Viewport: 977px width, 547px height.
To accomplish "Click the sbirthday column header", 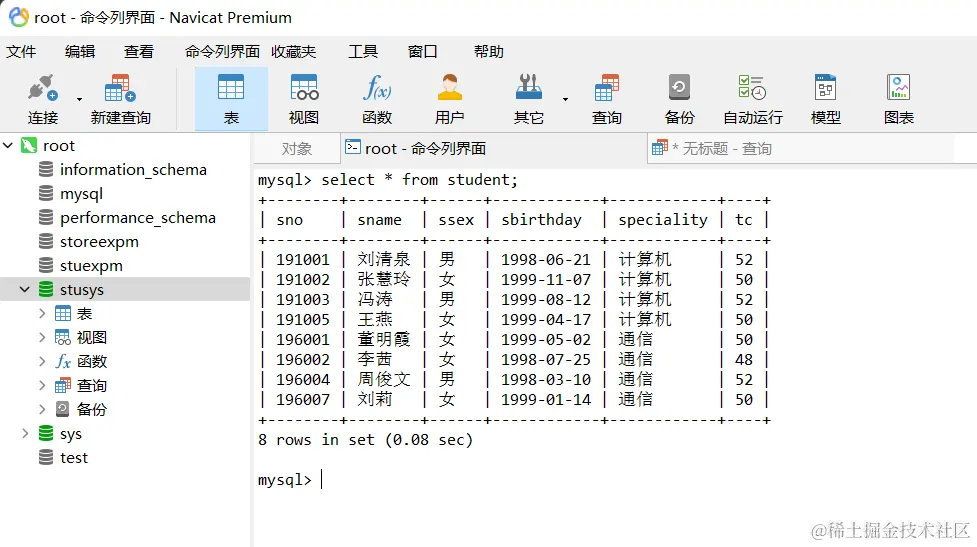I will tap(541, 220).
